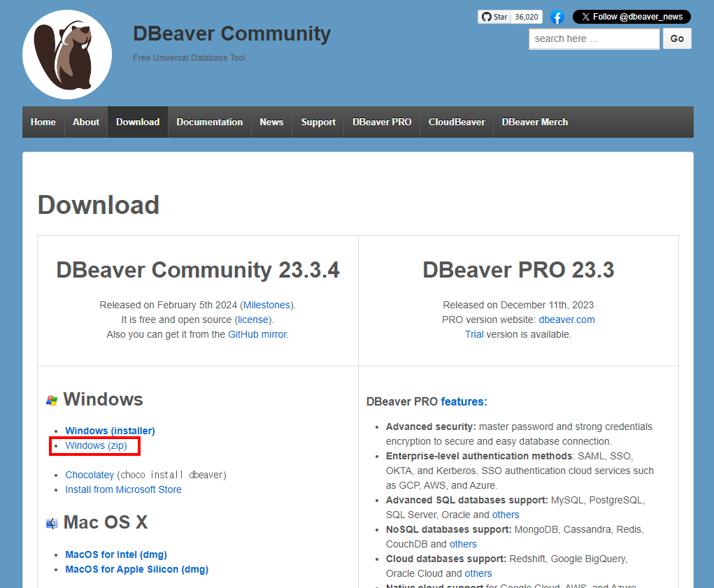Click the 'Advanced security:' feature text
Image resolution: width=714 pixels, height=588 pixels.
point(431,426)
